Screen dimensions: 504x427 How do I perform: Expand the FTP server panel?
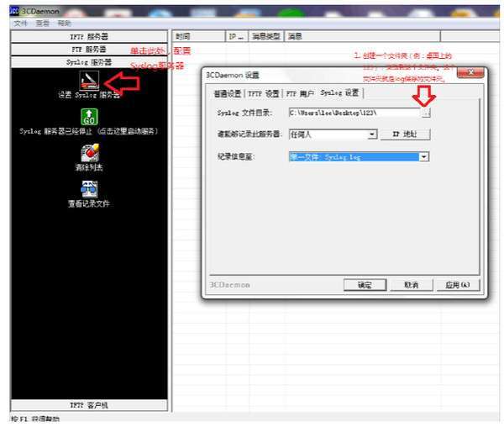[x=89, y=50]
